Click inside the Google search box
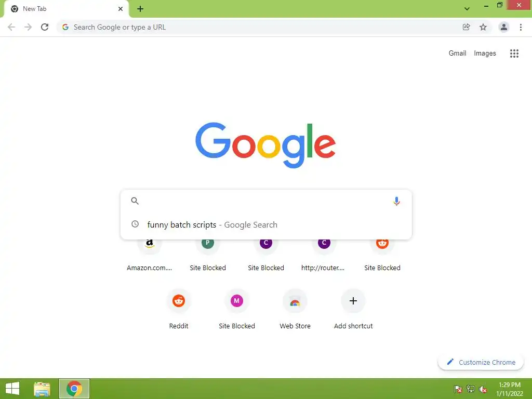The height and width of the screenshot is (399, 532). [x=266, y=201]
